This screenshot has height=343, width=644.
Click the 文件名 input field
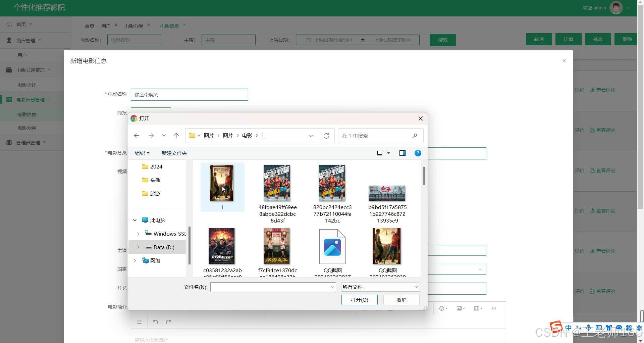pos(273,287)
